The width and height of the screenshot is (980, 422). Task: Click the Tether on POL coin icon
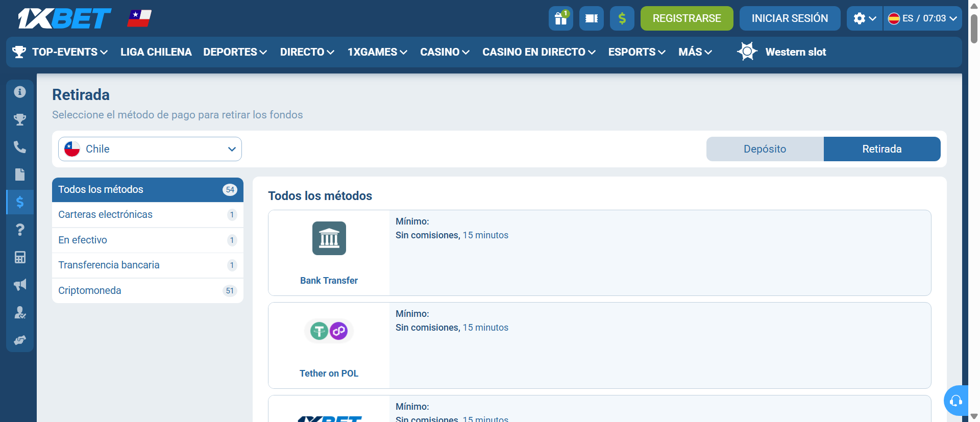329,331
